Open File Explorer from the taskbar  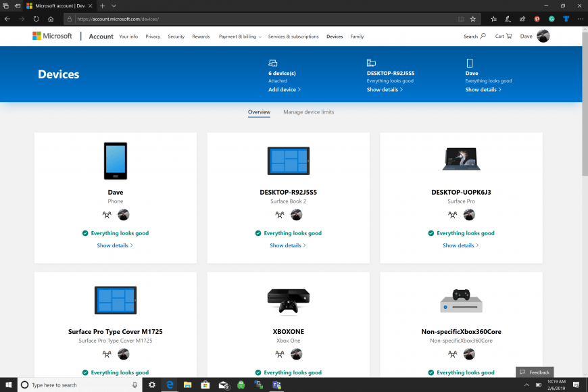(x=187, y=385)
